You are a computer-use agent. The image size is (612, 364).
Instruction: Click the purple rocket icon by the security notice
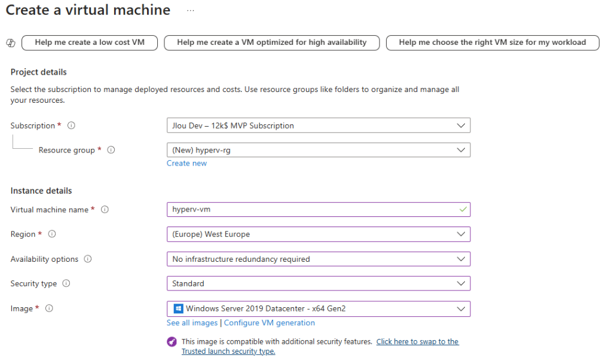coord(172,342)
